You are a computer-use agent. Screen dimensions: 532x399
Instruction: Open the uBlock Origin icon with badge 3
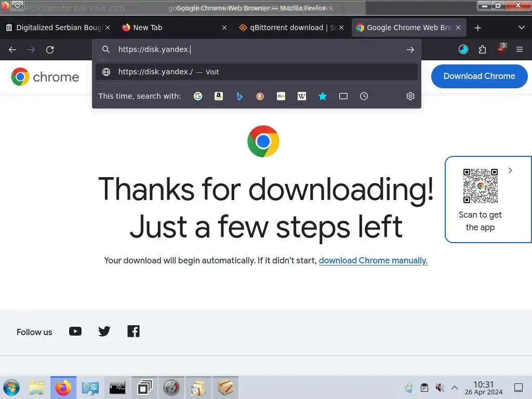(501, 49)
